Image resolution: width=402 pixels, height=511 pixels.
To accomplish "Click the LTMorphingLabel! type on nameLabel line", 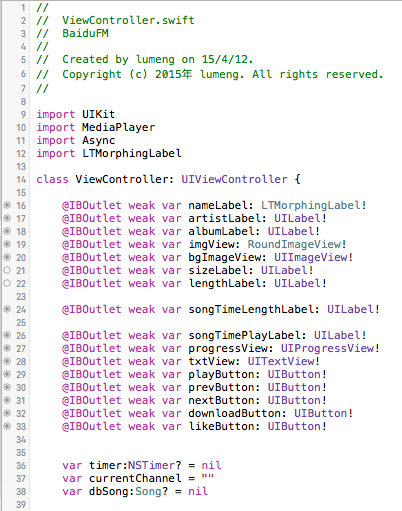I will pos(314,205).
